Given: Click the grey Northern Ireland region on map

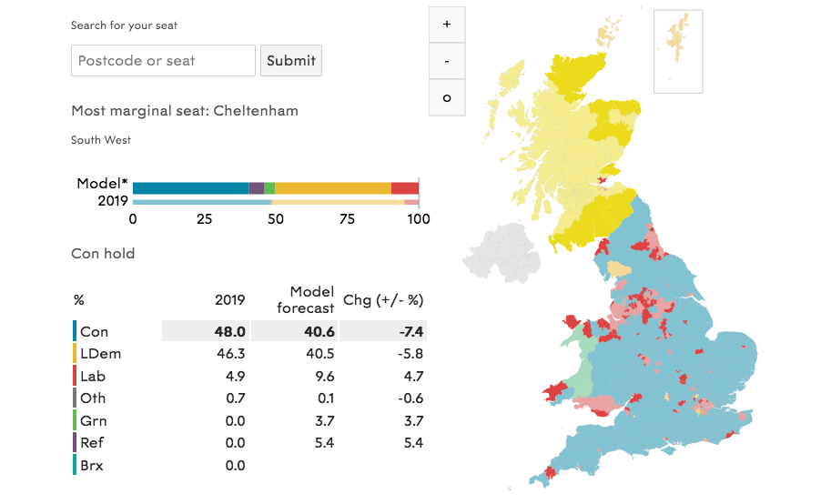Looking at the screenshot, I should coord(501,255).
